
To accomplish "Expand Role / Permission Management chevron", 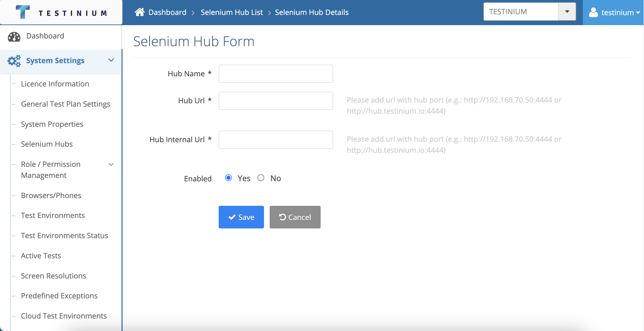I will coord(111,164).
